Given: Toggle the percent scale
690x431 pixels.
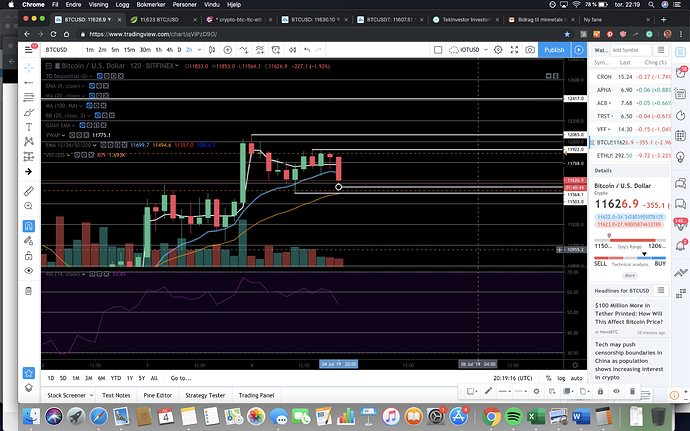Looking at the screenshot, I should (x=548, y=378).
